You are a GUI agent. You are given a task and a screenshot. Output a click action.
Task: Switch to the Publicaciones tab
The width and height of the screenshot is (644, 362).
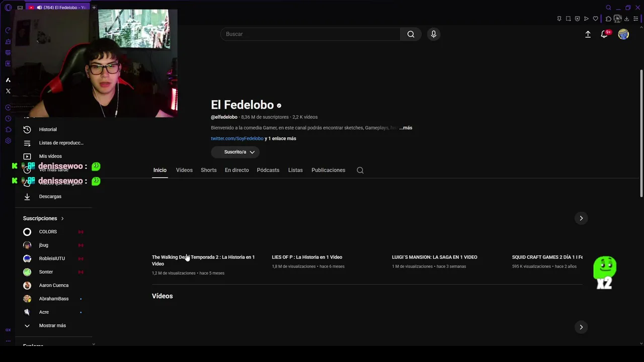pos(328,170)
